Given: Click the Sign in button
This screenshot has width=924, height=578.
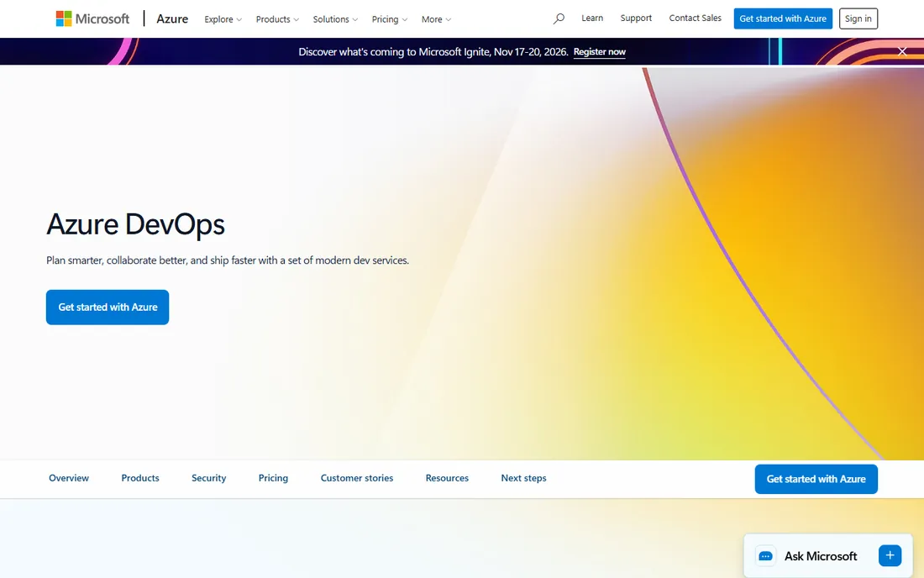Looking at the screenshot, I should [858, 18].
